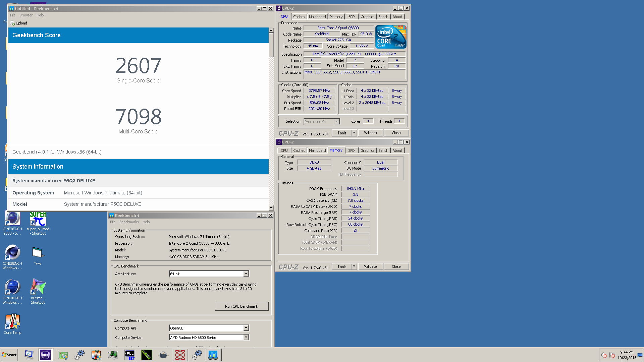The image size is (644, 362).
Task: Click the round dark gauge taskbar icon
Action: point(163,355)
